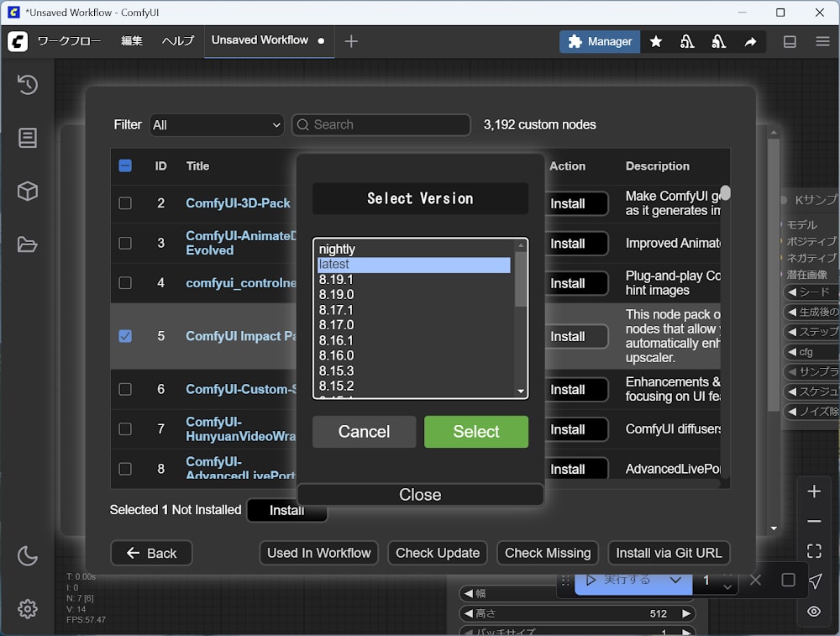Click the 高さ 512 slider field

click(577, 613)
